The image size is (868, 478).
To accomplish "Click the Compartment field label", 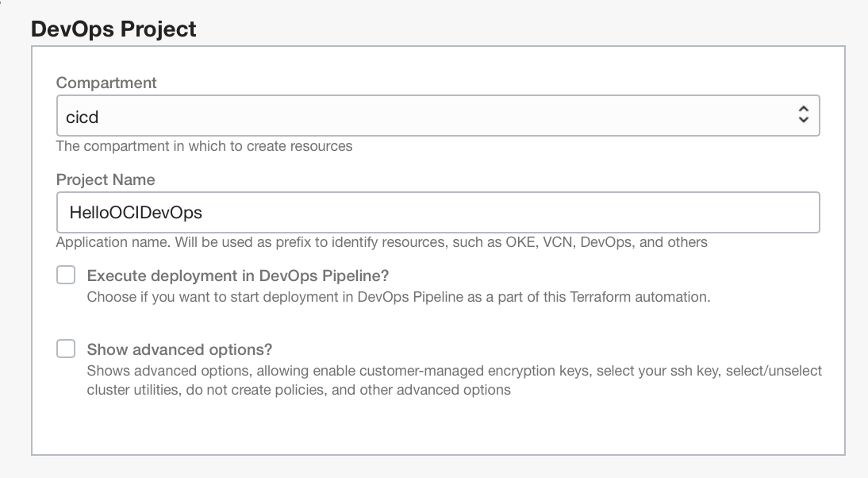I will (106, 83).
